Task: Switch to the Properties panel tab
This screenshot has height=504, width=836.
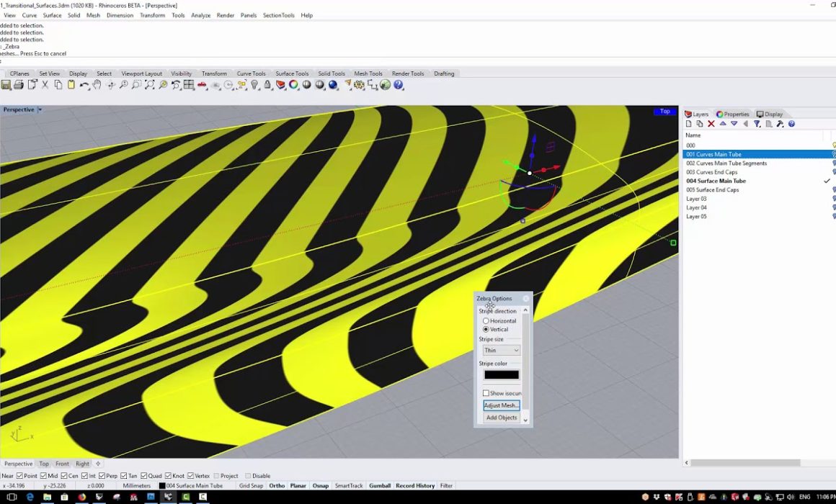Action: pyautogui.click(x=733, y=114)
